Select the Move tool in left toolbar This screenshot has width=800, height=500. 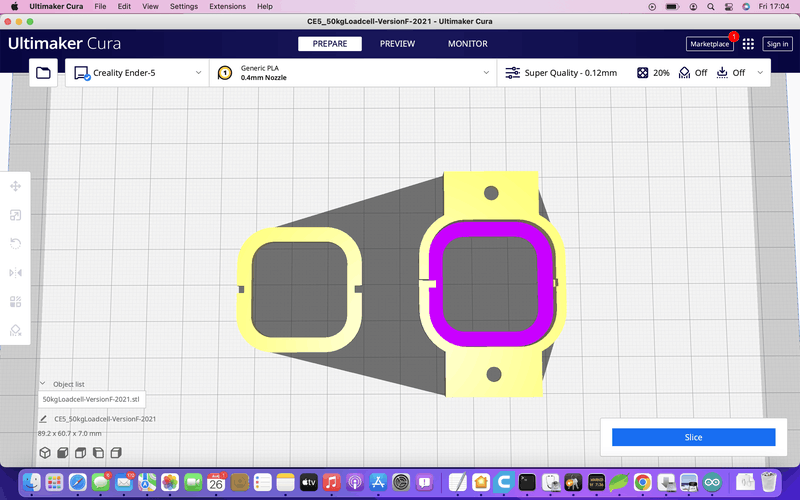click(x=16, y=186)
